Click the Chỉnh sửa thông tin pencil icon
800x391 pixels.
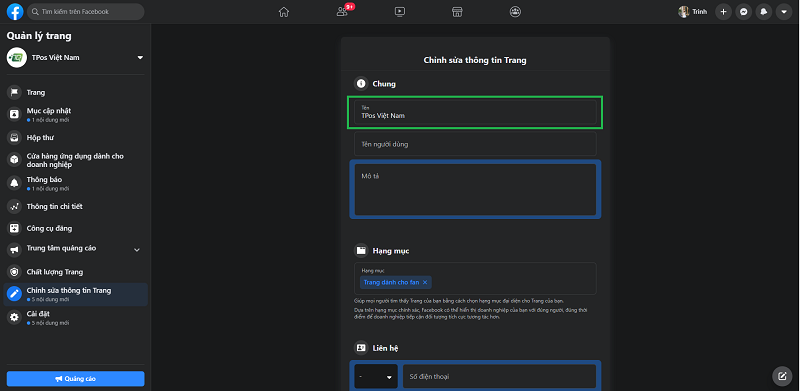[x=14, y=294]
